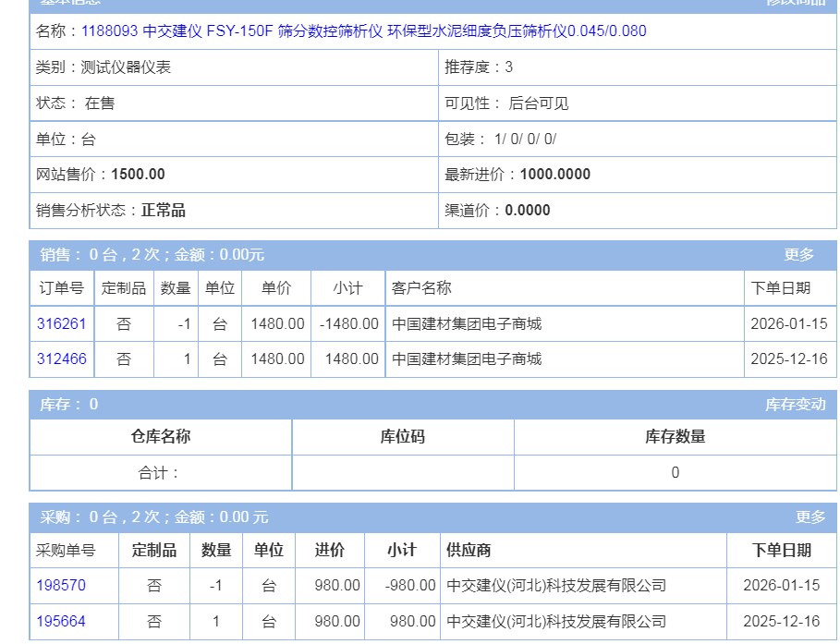Open the FSY-150F product name link
Screen dimensions: 840x644
click(363, 31)
